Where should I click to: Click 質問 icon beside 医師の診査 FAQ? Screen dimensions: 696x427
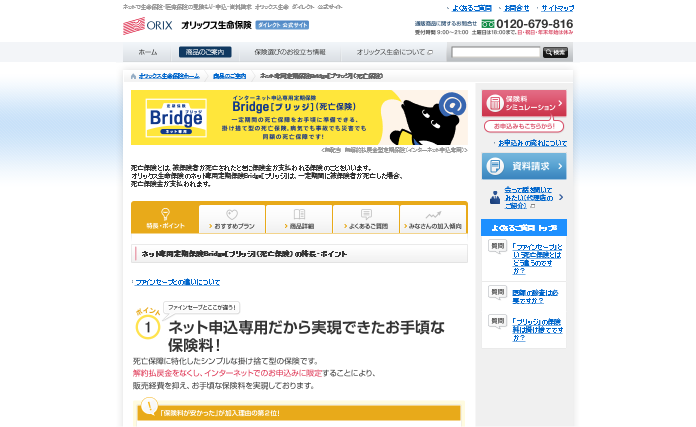click(498, 293)
